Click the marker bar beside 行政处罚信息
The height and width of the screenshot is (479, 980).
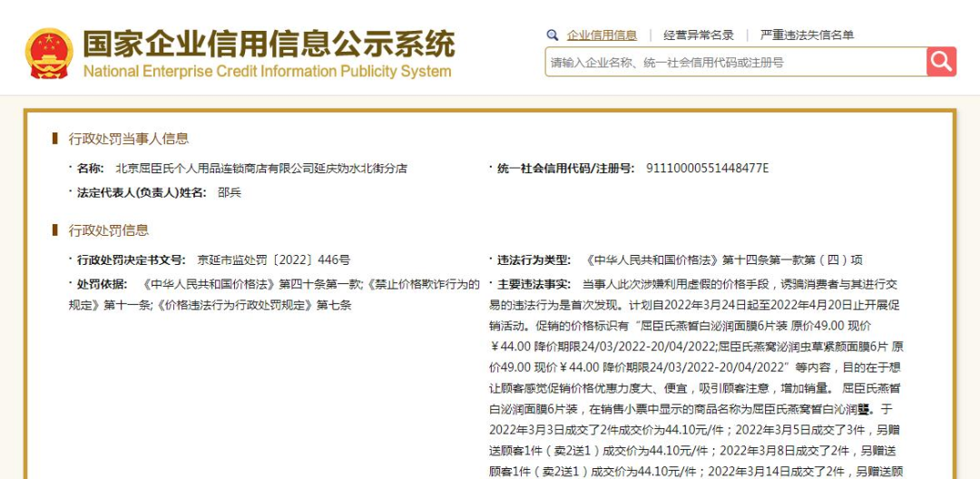pos(55,230)
